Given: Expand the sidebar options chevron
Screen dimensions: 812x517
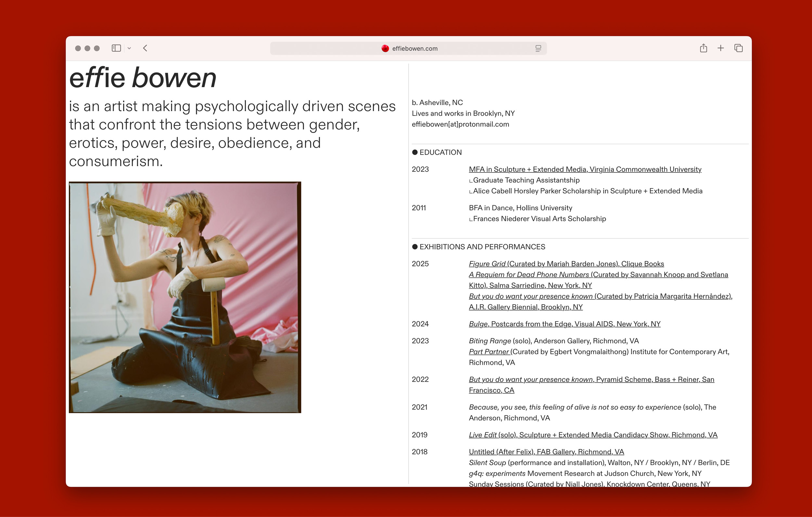Looking at the screenshot, I should [x=129, y=48].
